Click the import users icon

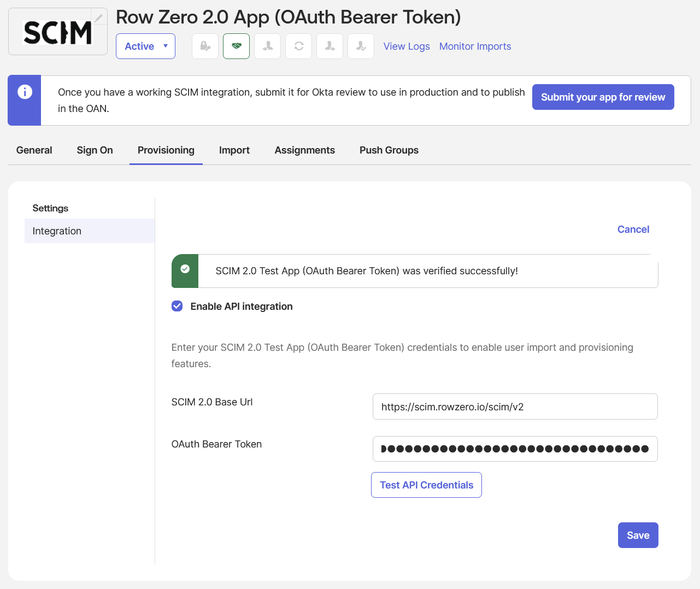268,46
